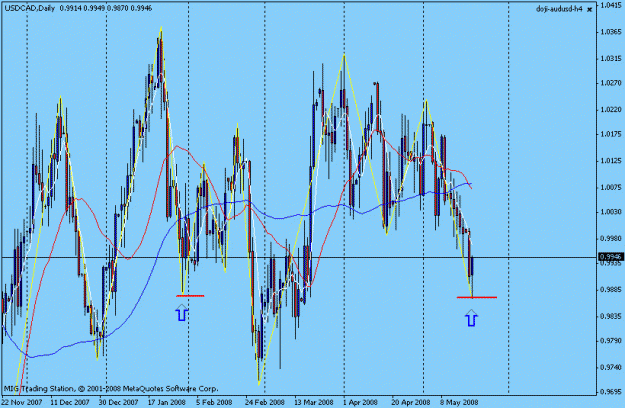This screenshot has width=625, height=408.
Task: Click the 1.0220 price axis label
Action: point(611,110)
